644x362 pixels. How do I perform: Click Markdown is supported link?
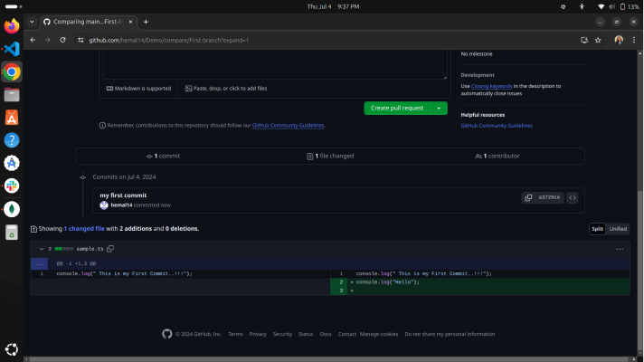[138, 89]
